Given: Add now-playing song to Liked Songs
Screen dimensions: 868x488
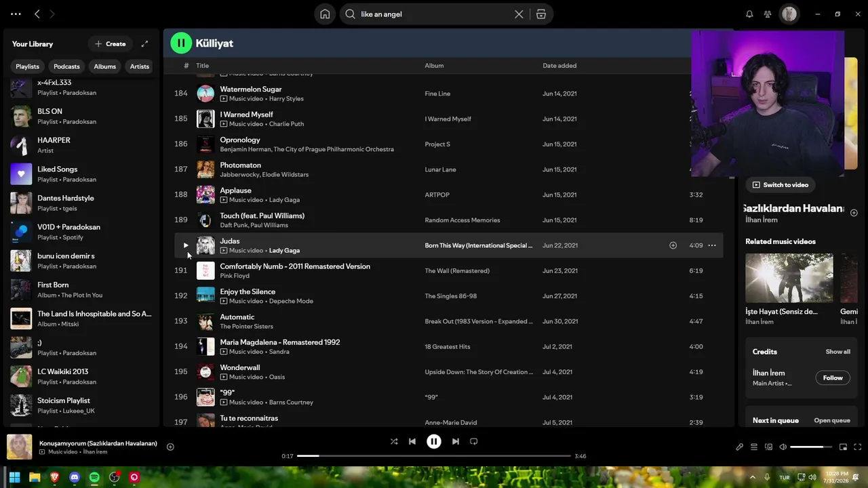Looking at the screenshot, I should 170,447.
